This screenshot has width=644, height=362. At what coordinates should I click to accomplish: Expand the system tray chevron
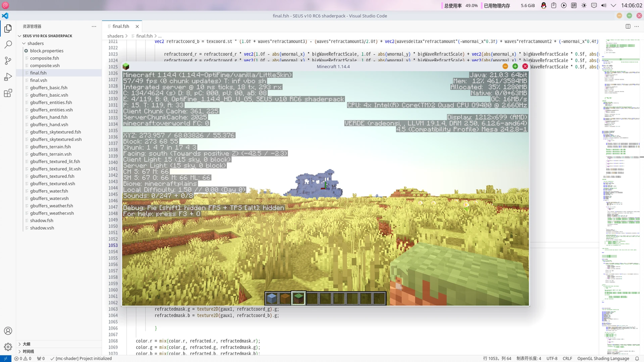614,5
